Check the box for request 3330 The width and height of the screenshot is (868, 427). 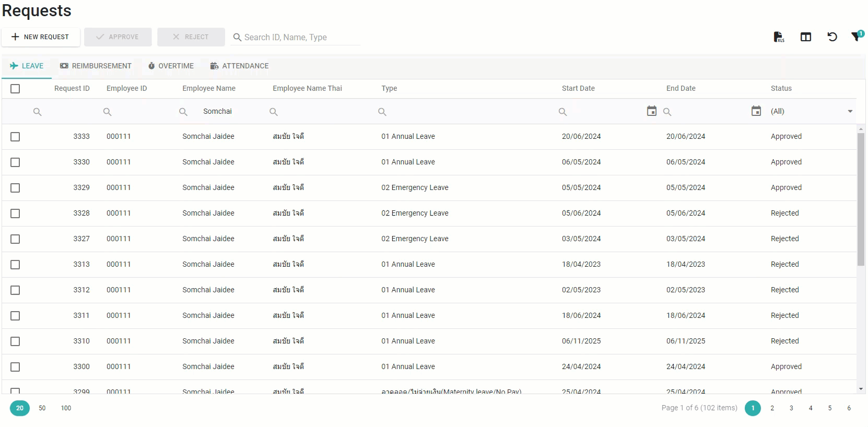(15, 162)
